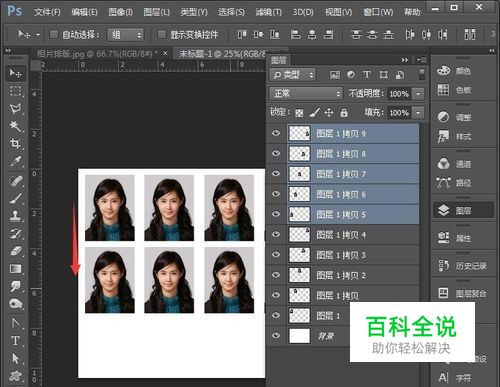The image size is (500, 387).
Task: Collapse right panel dock double arrows
Action: pos(492,50)
